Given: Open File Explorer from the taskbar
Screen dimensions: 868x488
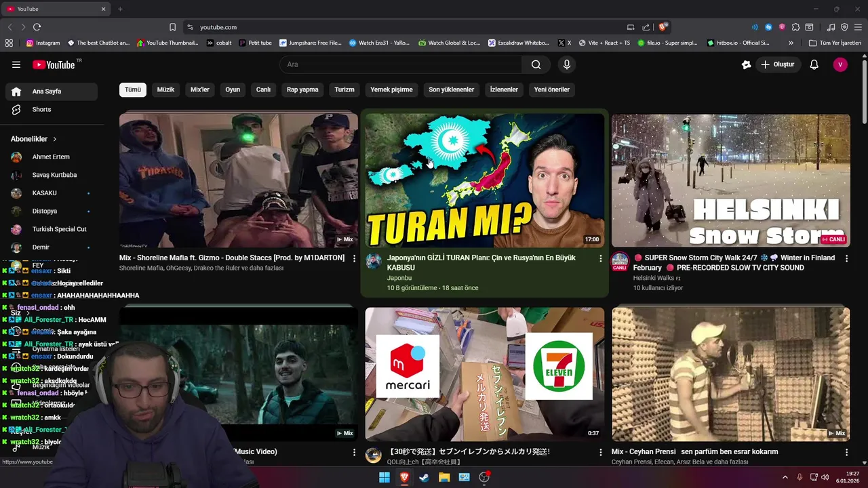Looking at the screenshot, I should pos(444,477).
